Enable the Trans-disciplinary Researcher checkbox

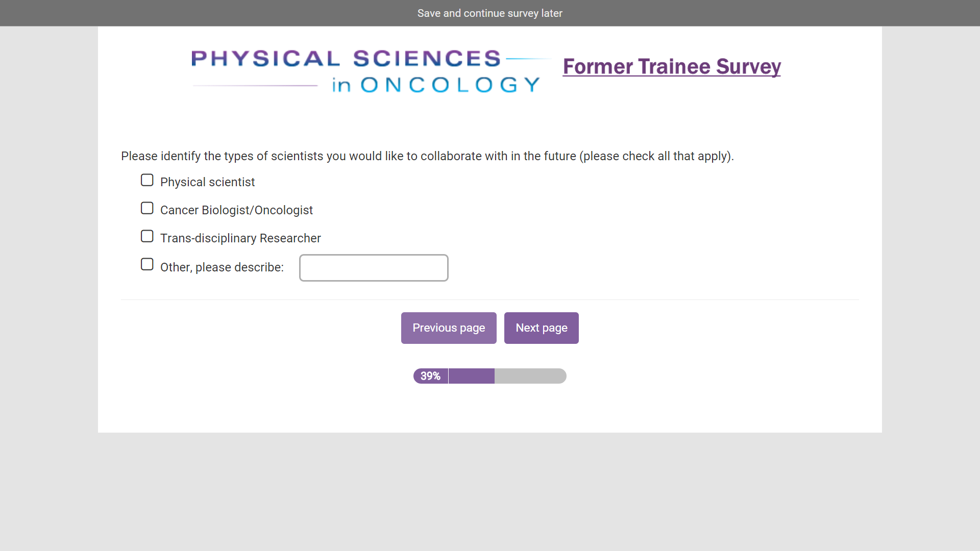[147, 236]
